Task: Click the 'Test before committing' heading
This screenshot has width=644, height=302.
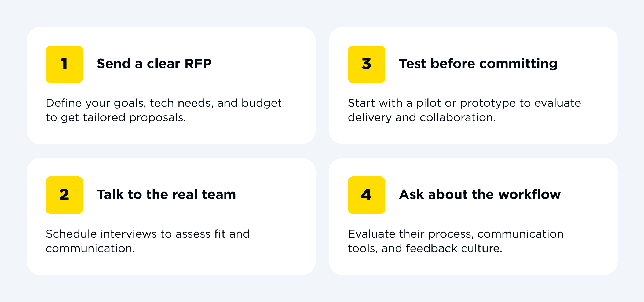Action: pos(478,64)
